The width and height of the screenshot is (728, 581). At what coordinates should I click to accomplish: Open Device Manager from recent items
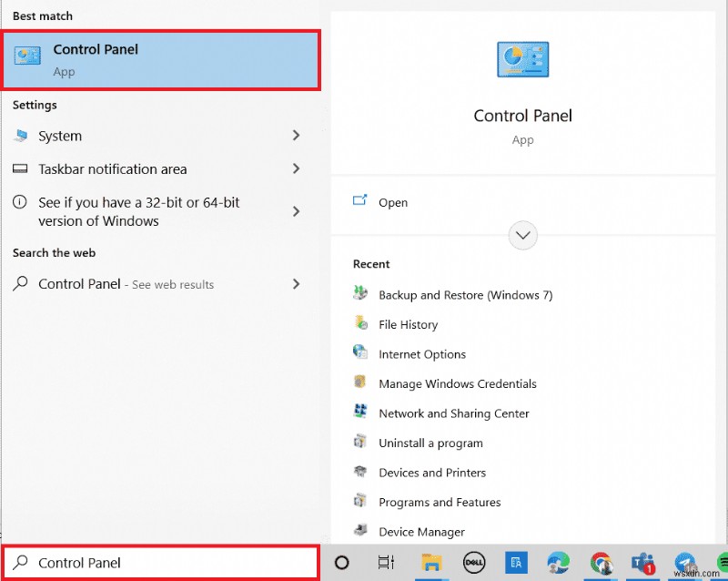pyautogui.click(x=422, y=532)
